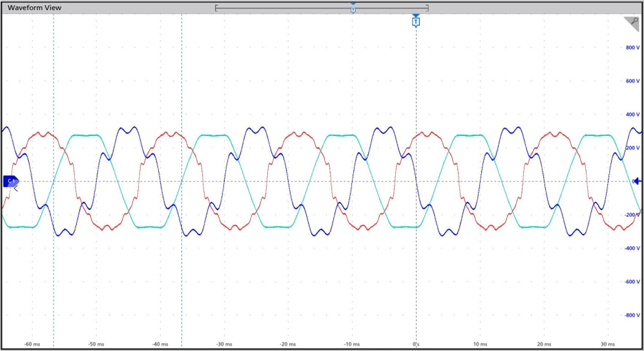This screenshot has width=644, height=351.
Task: Click the 800 V vertical scale label
Action: pos(633,48)
